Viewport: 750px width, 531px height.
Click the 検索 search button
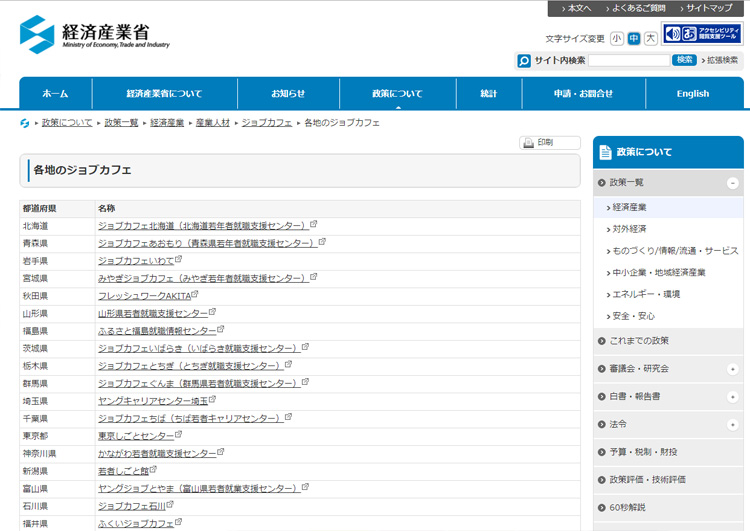click(684, 60)
